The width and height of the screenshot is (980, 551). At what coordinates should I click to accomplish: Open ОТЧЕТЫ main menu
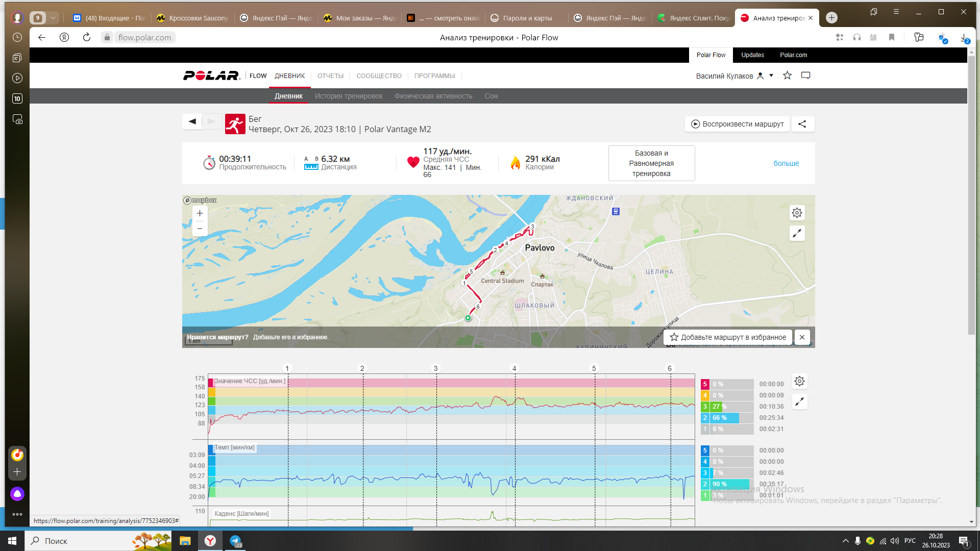(331, 76)
